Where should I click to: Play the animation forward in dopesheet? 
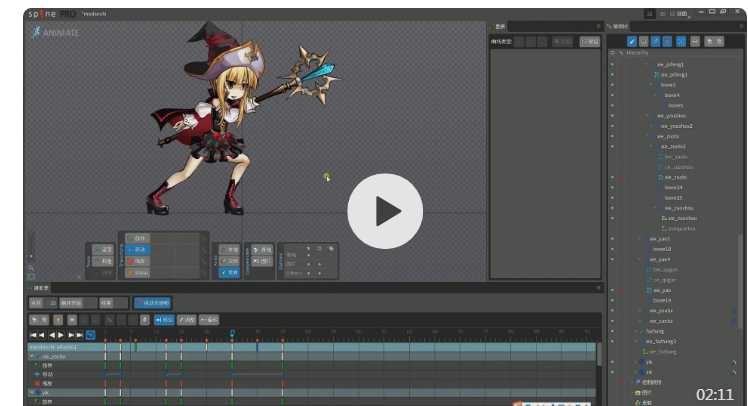[61, 335]
